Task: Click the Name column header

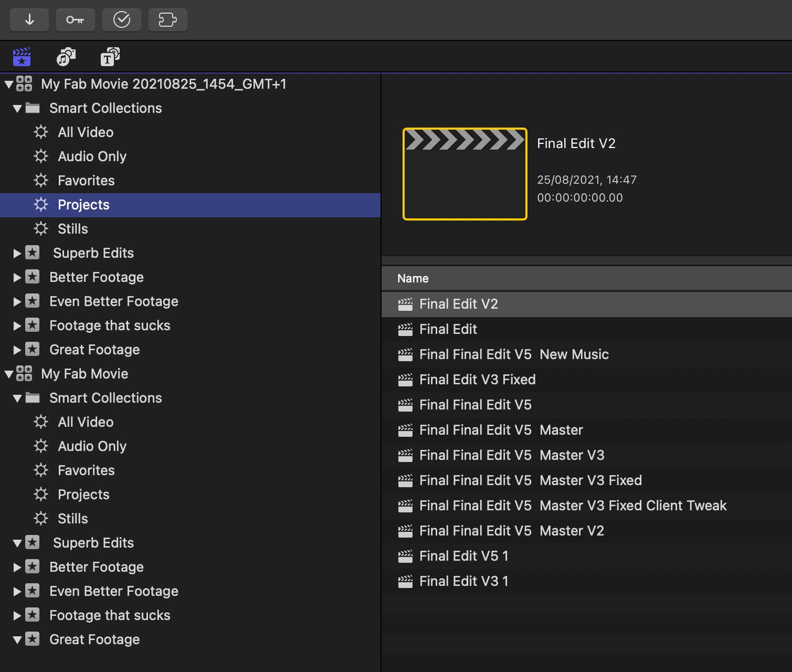Action: click(x=587, y=278)
